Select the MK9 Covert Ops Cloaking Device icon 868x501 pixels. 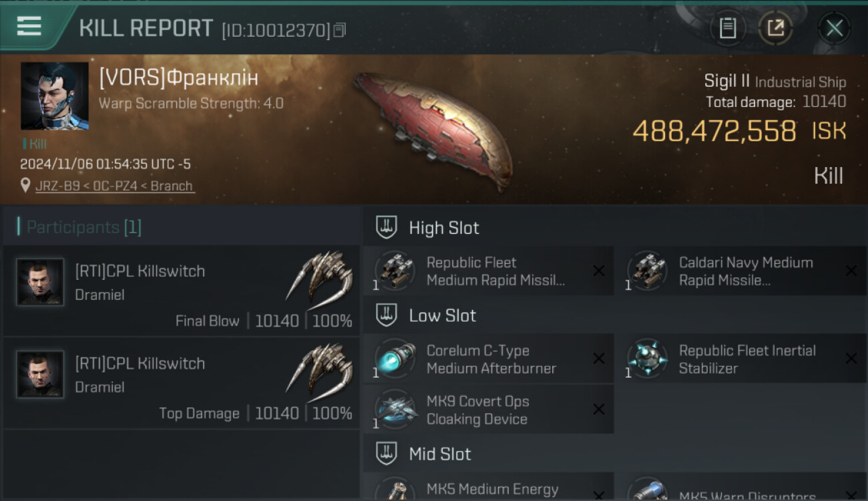[x=395, y=409]
